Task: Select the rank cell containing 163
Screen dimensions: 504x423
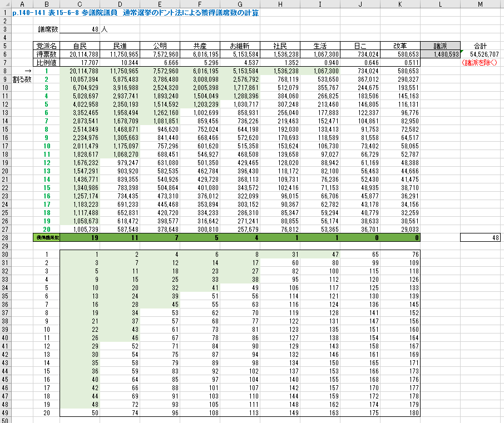Action: (x=320, y=413)
